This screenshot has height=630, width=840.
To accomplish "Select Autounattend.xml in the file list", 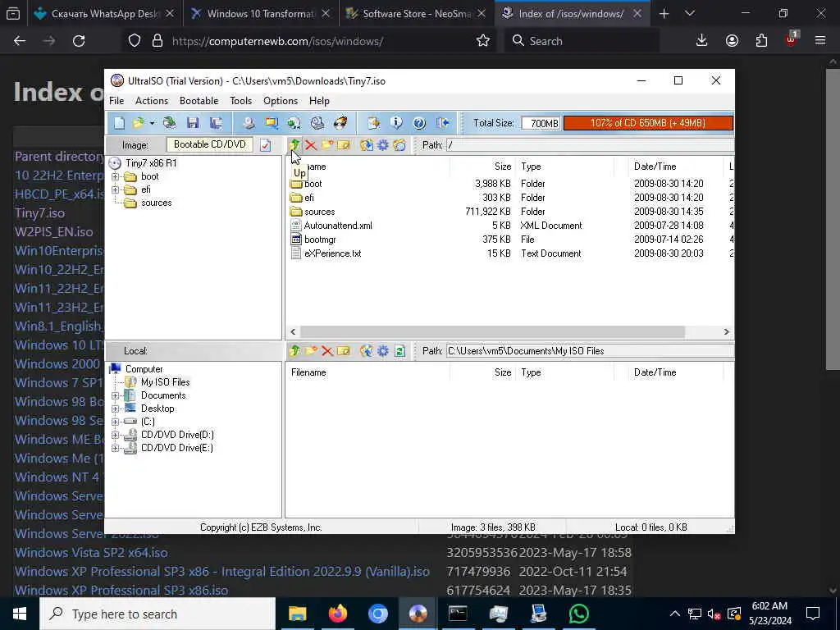I will point(337,226).
